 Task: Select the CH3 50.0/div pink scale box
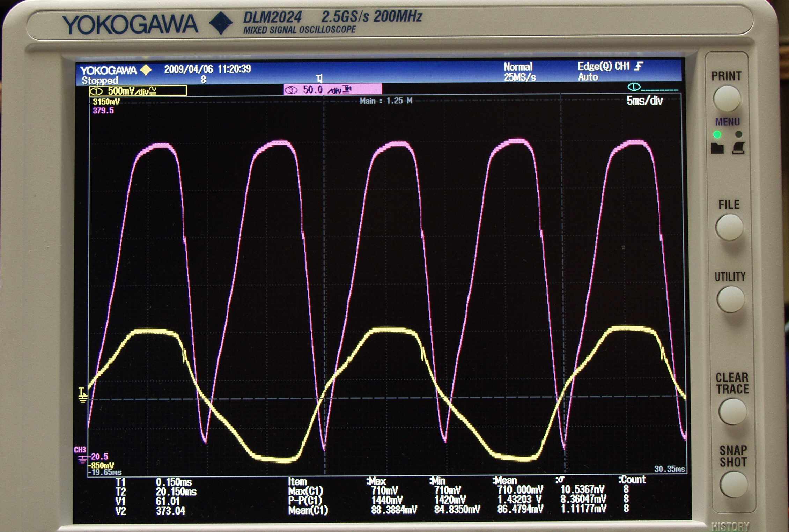click(x=332, y=90)
